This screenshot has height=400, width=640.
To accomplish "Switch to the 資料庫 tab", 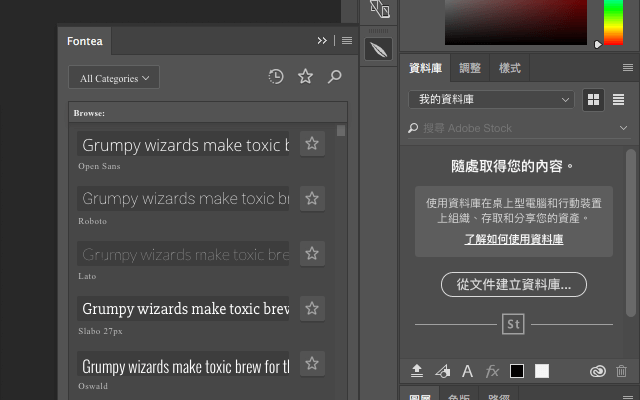I will point(425,68).
